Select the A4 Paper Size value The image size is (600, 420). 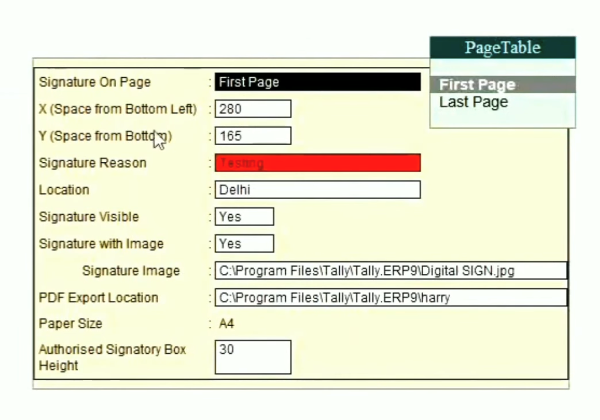coord(226,324)
